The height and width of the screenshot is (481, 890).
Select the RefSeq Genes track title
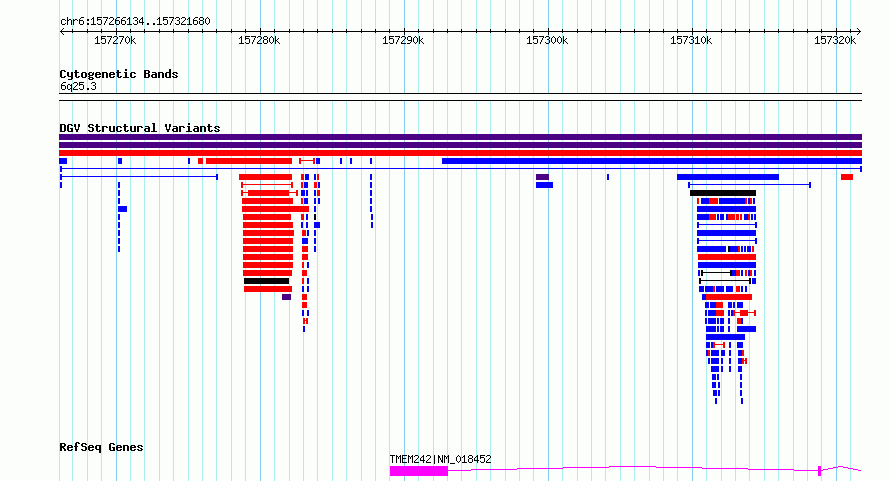(x=101, y=447)
